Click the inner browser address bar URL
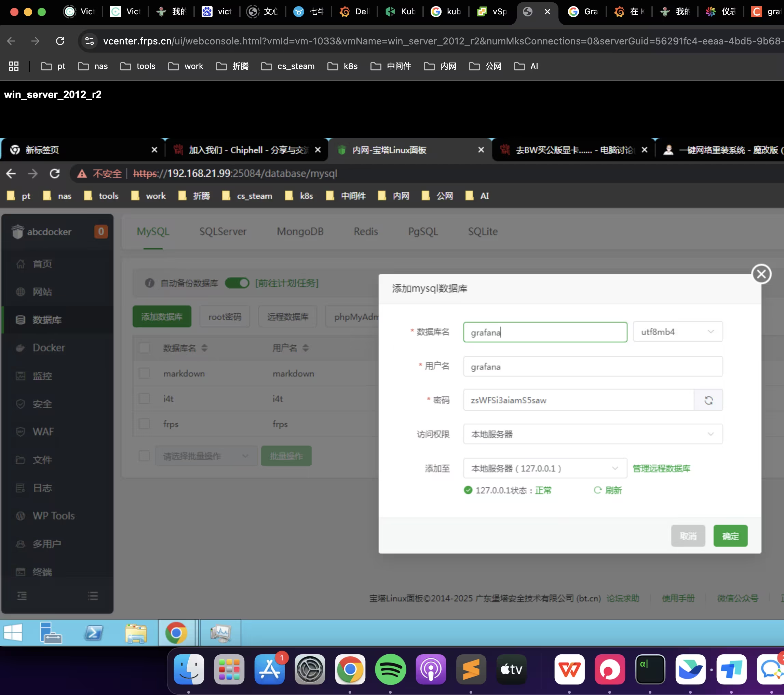Image resolution: width=784 pixels, height=695 pixels. tap(235, 174)
